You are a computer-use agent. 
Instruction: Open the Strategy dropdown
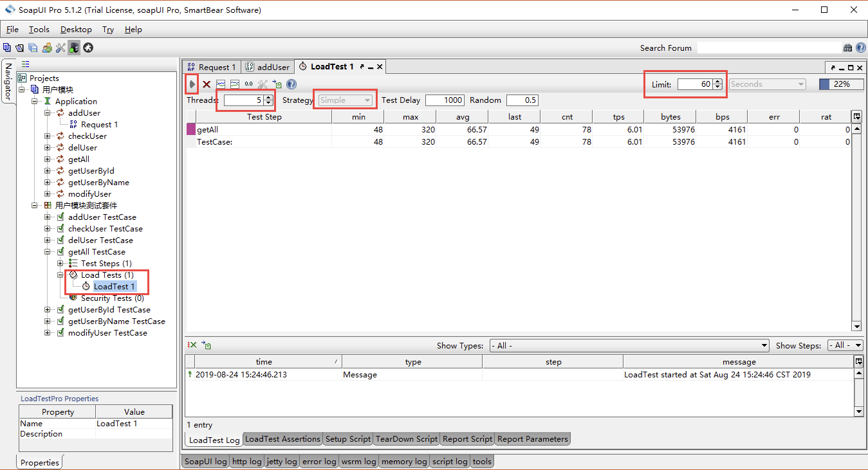(346, 100)
